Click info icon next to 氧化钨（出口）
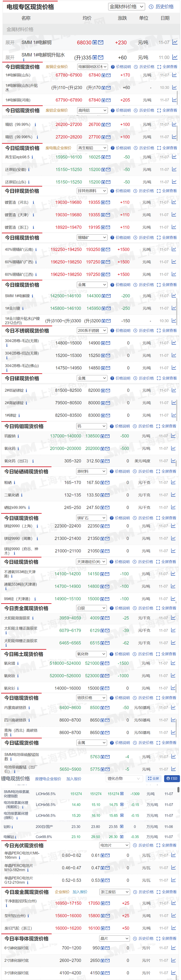The image size is (181, 980). tap(33, 461)
